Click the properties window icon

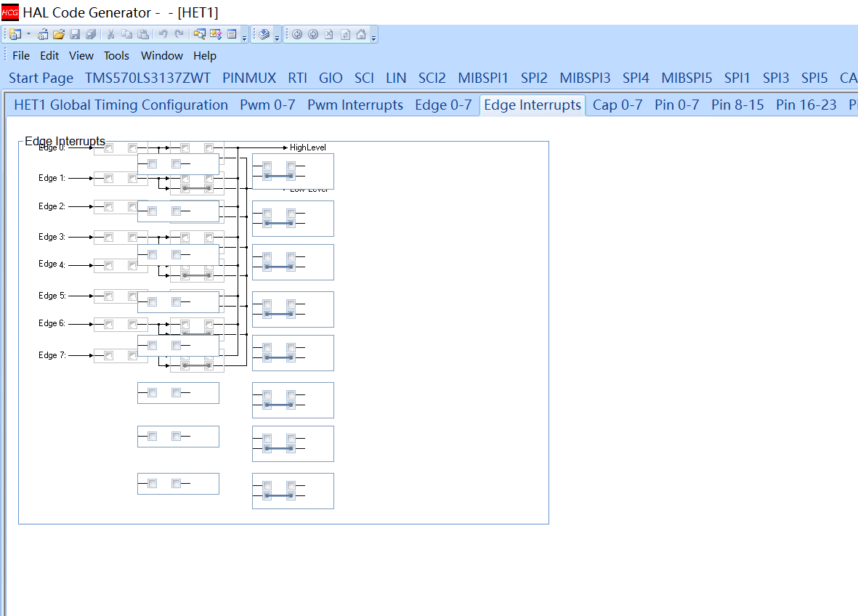point(216,34)
